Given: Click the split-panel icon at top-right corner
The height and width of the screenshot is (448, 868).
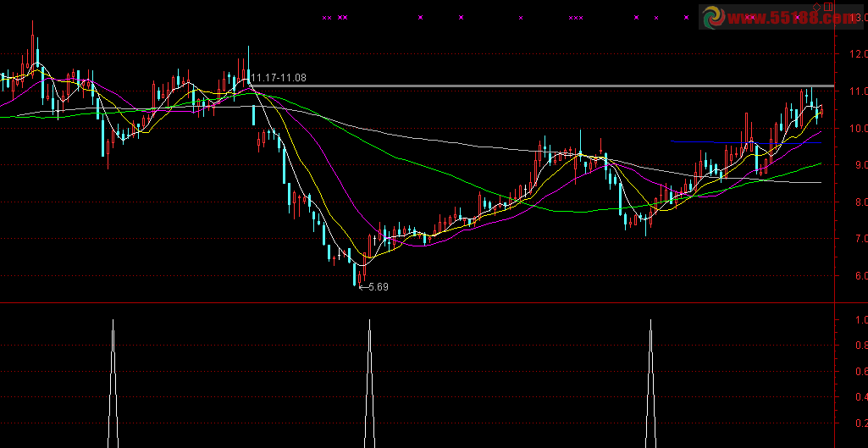Looking at the screenshot, I should pos(827,6).
